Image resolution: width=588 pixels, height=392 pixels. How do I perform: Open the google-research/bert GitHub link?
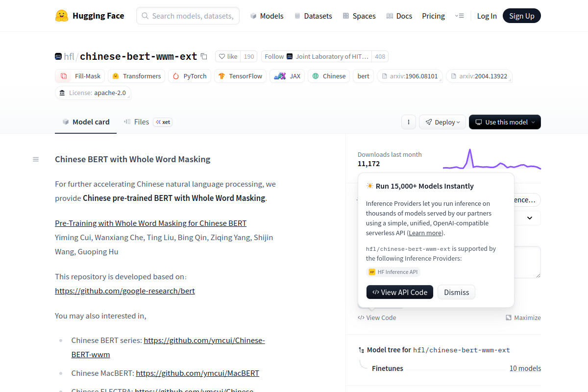point(125,291)
